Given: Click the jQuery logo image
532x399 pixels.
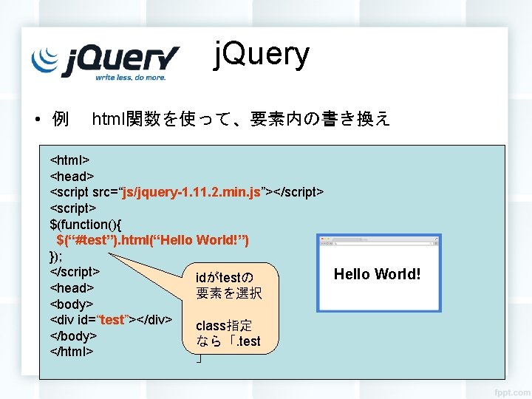Looking at the screenshot, I should 105,63.
